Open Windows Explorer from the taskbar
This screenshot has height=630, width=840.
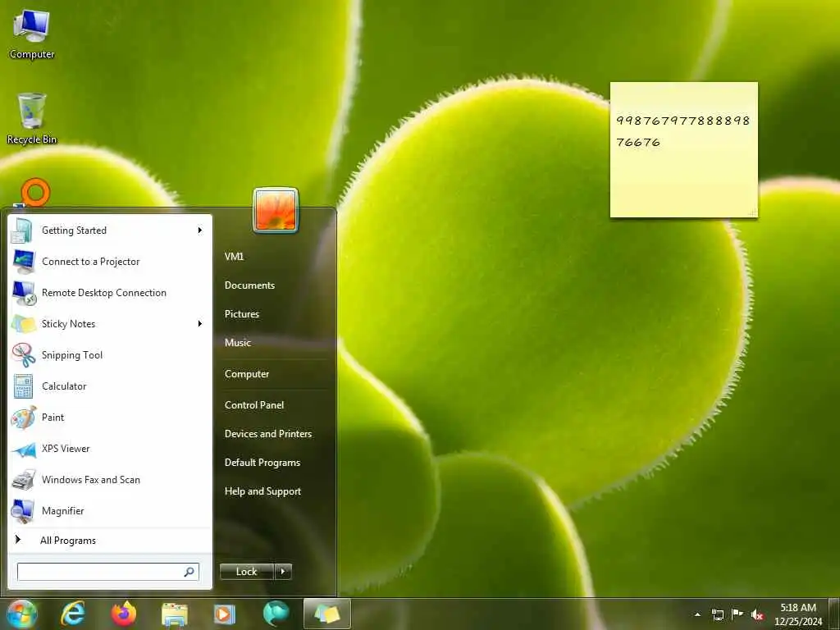[175, 614]
